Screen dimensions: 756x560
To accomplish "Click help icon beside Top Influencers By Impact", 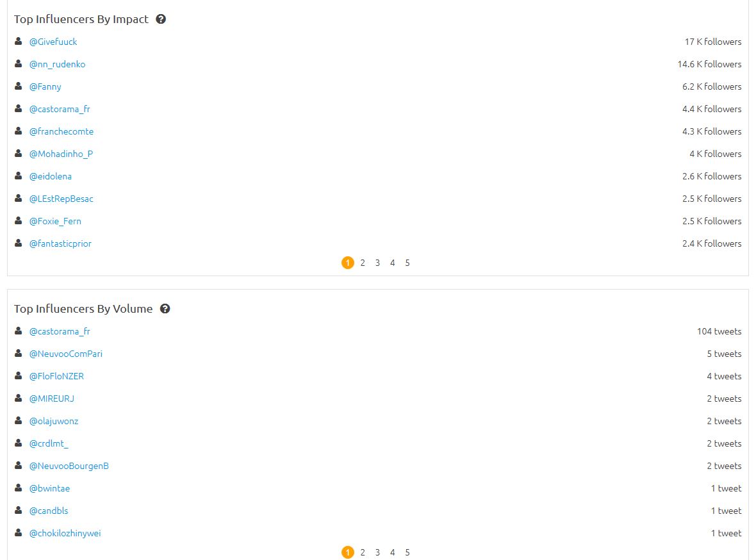I will coord(161,19).
